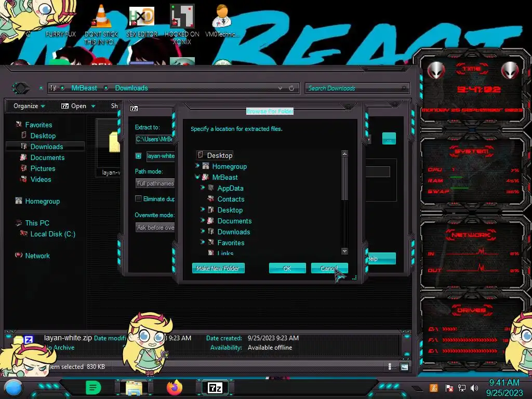
Task: Switch to large icons view in Explorer
Action: point(404,367)
